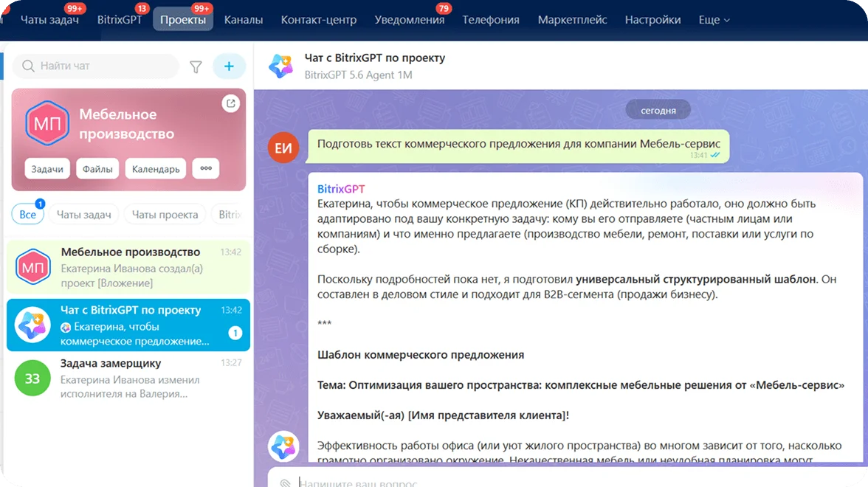Open project in new window icon
This screenshot has height=487, width=868.
click(x=231, y=103)
